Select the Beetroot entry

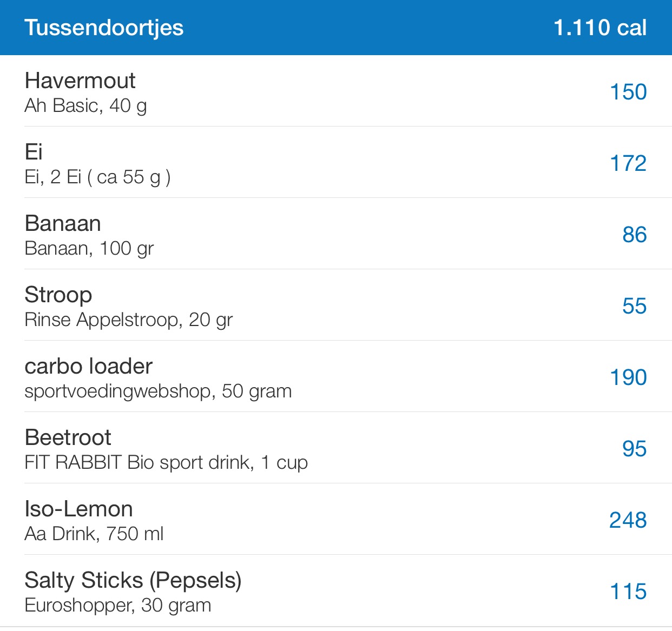pyautogui.click(x=68, y=438)
